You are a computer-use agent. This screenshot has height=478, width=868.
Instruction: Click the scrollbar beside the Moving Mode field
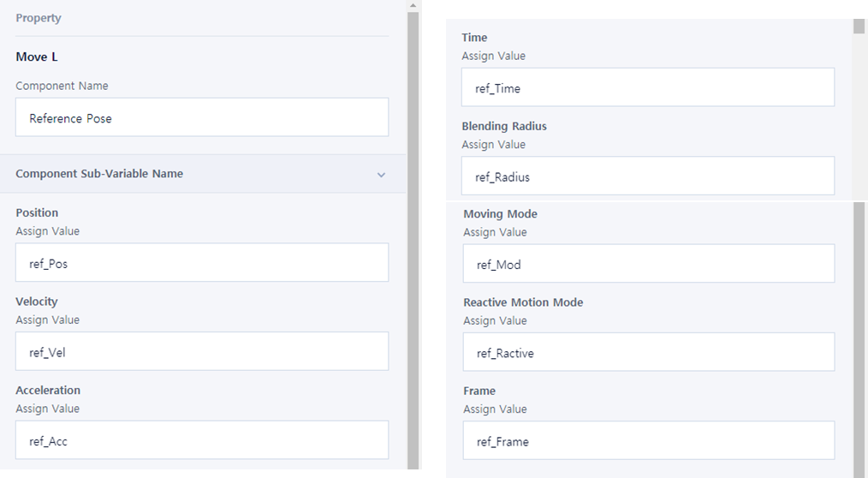859,334
